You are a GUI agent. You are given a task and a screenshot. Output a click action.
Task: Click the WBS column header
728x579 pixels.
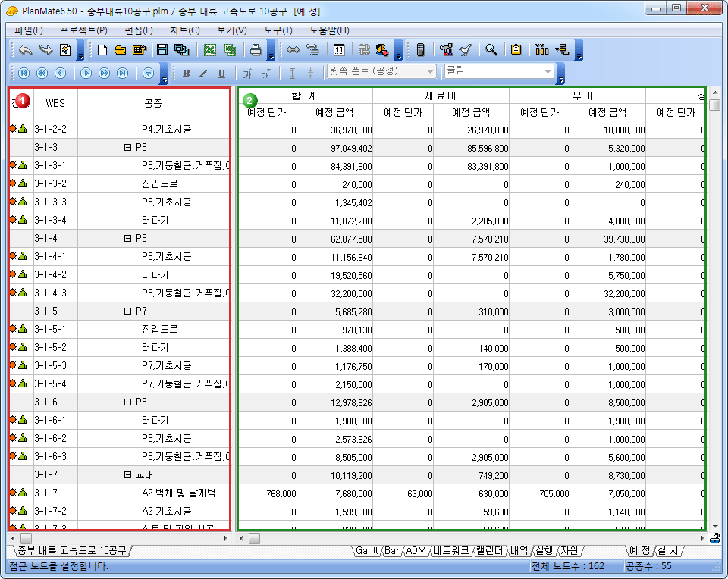coord(55,103)
